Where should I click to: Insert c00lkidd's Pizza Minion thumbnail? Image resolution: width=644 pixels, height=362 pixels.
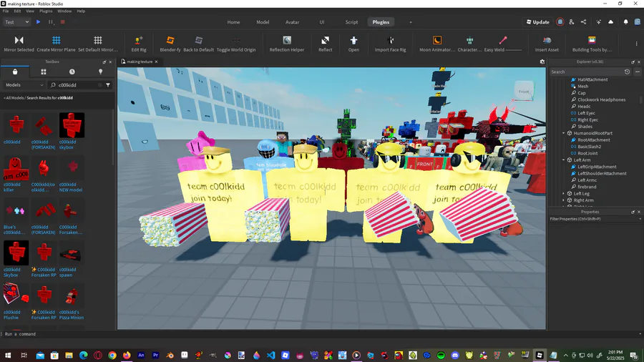pyautogui.click(x=72, y=295)
